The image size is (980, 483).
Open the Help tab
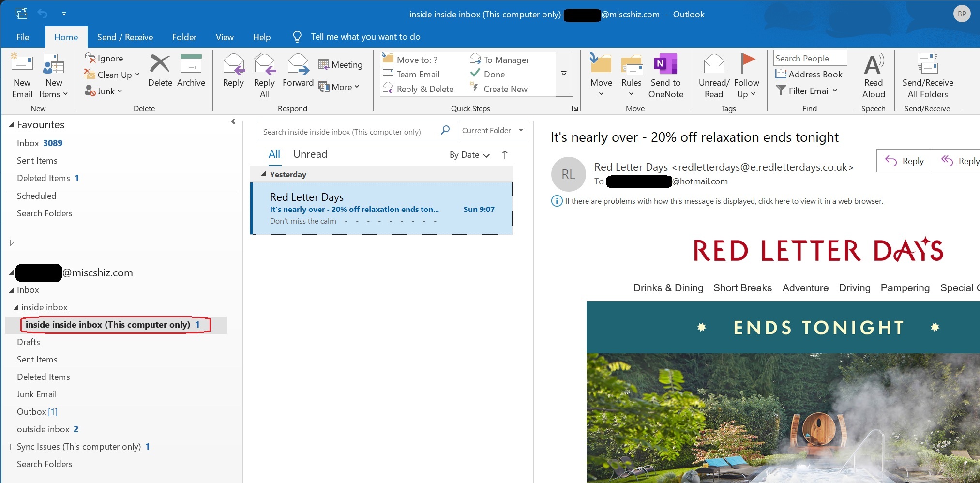tap(262, 37)
